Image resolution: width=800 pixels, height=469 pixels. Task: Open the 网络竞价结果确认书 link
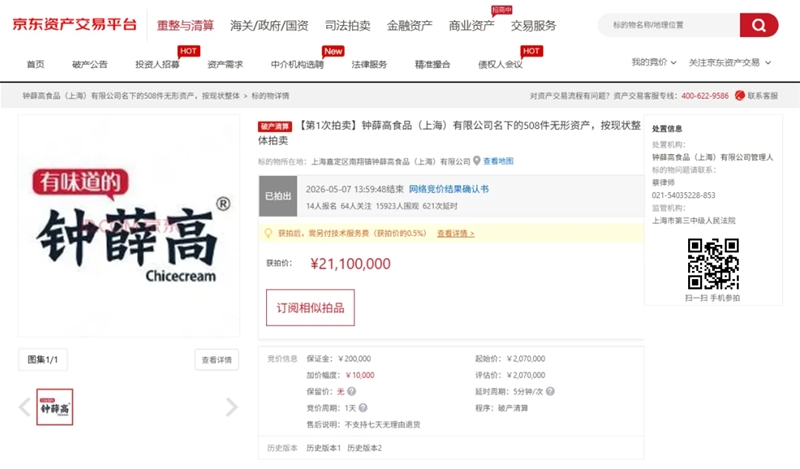449,189
